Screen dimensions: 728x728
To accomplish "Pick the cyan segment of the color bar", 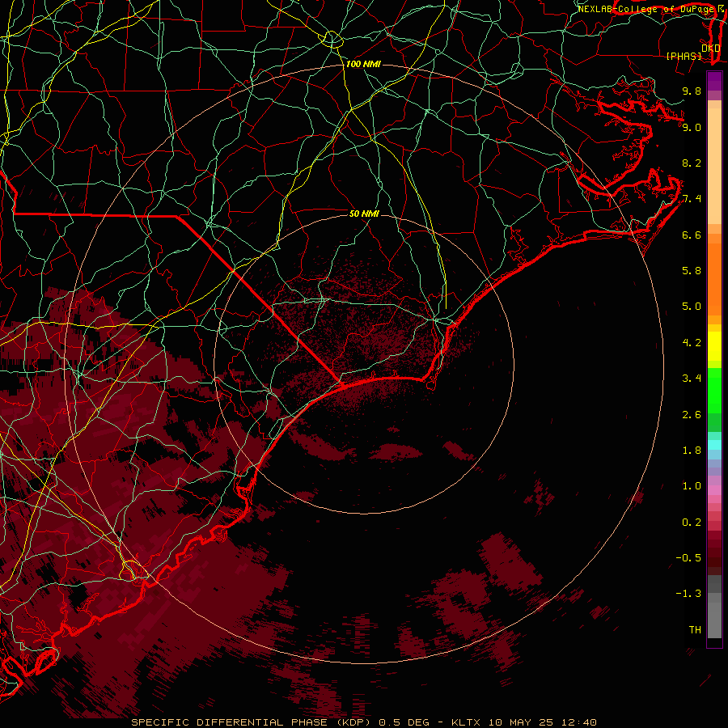I will 714,445.
